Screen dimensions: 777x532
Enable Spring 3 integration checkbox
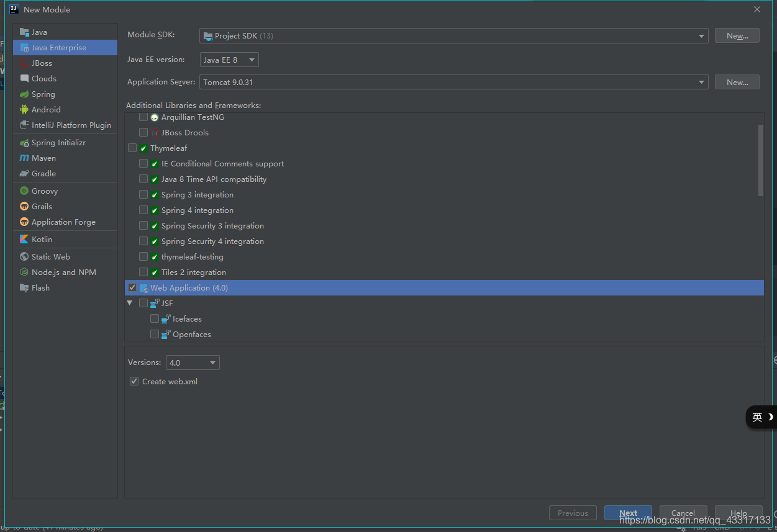point(143,195)
